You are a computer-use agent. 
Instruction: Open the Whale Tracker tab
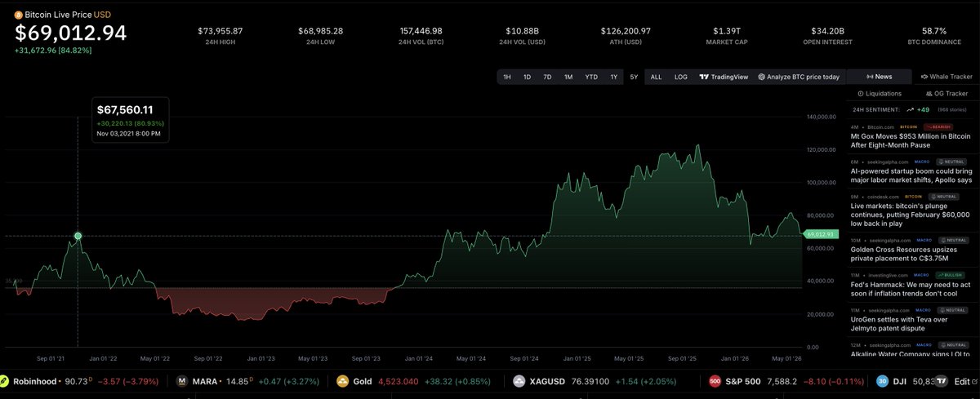[946, 77]
